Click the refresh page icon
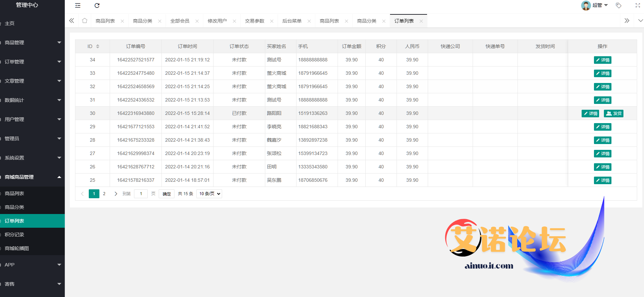This screenshot has height=297, width=644. tap(97, 5)
